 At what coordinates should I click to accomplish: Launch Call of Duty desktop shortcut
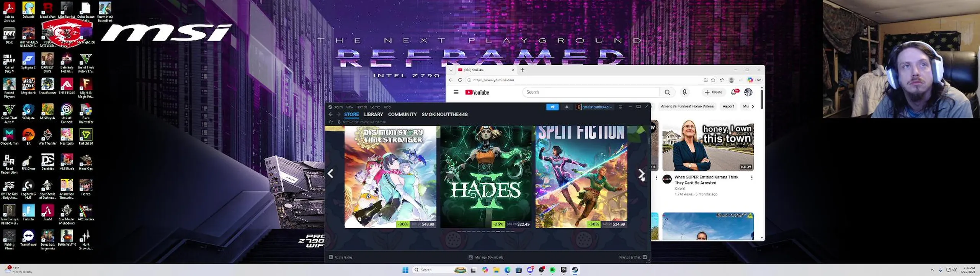[9, 63]
